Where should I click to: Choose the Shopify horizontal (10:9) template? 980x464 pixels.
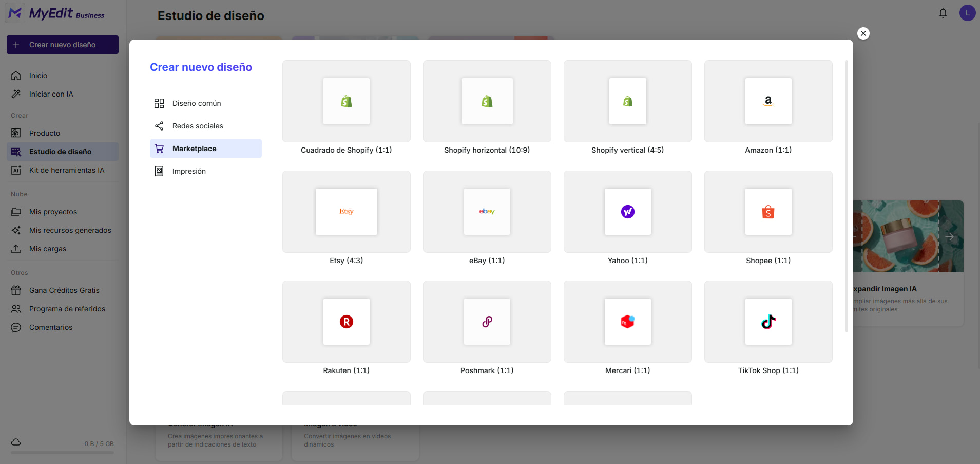487,101
